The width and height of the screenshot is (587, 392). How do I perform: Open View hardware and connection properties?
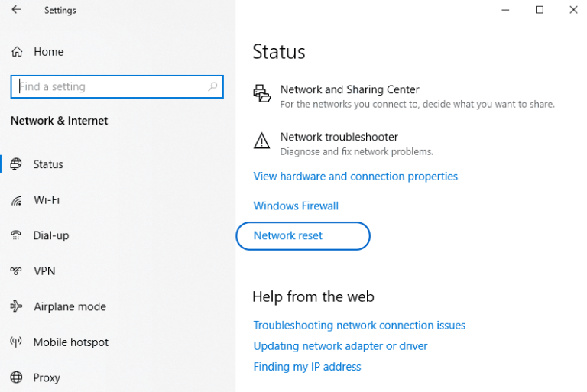[355, 177]
